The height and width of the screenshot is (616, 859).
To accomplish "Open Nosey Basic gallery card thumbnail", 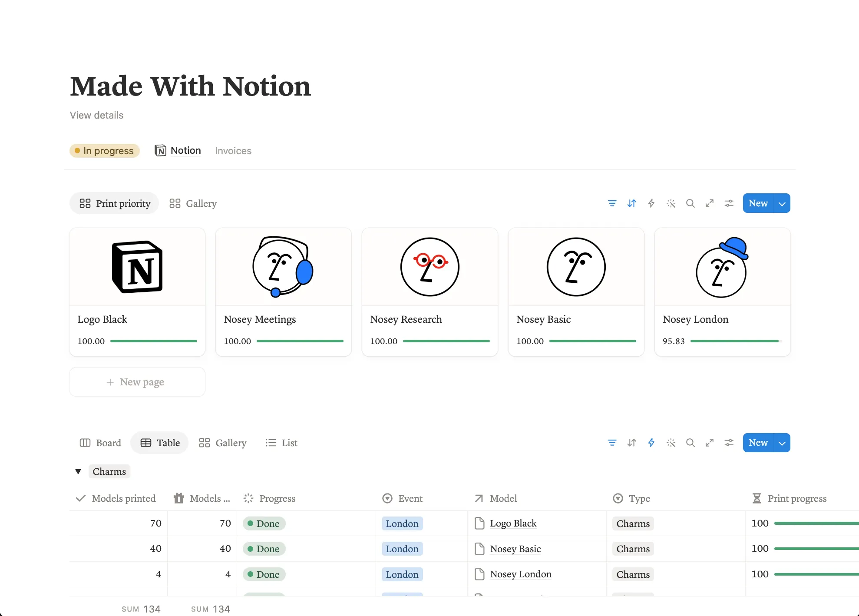I will 576,267.
